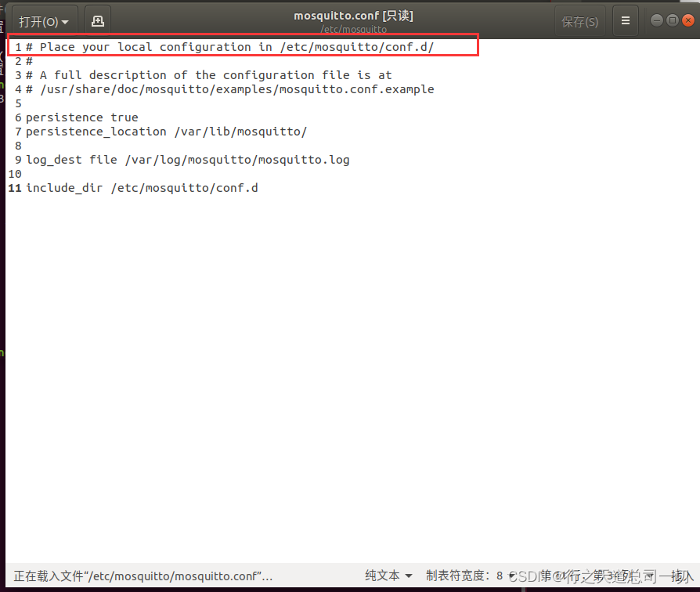This screenshot has height=592, width=700.
Task: Click the status message 正在载入文件
Action: (x=143, y=576)
